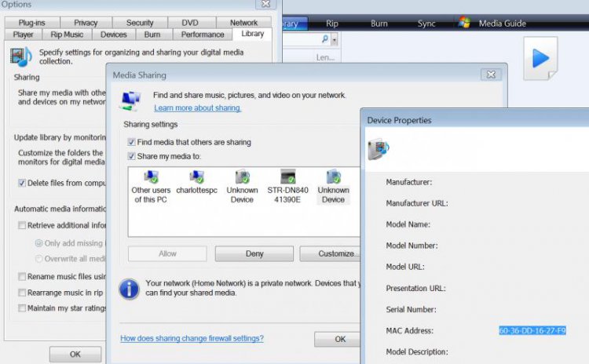Switch to the Burn tab in Options
The image size is (589, 364).
pos(152,35)
